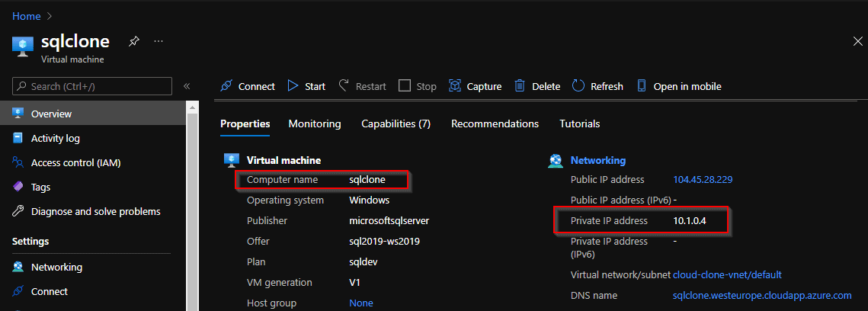Click the Activity log icon
This screenshot has width=868, height=311.
pyautogui.click(x=18, y=138)
